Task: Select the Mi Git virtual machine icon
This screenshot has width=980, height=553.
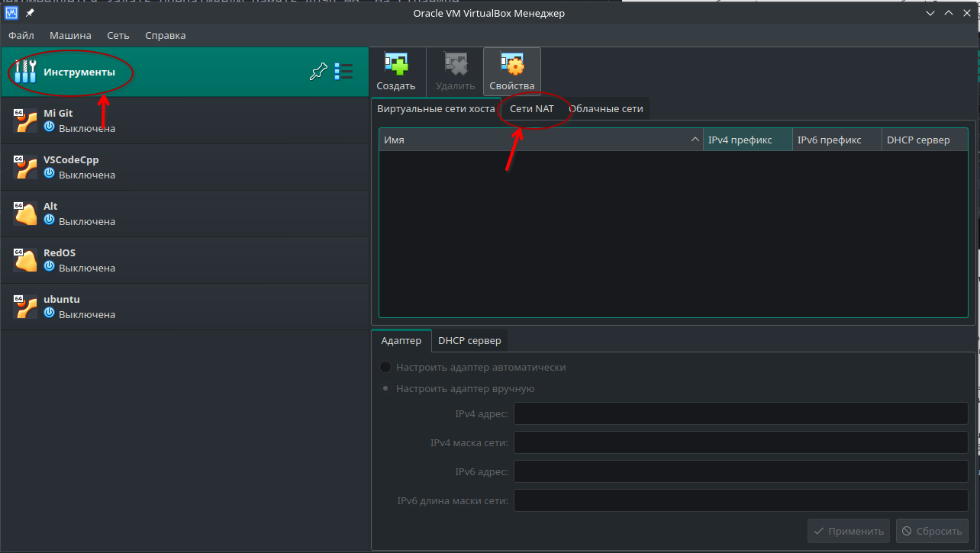Action: [24, 121]
